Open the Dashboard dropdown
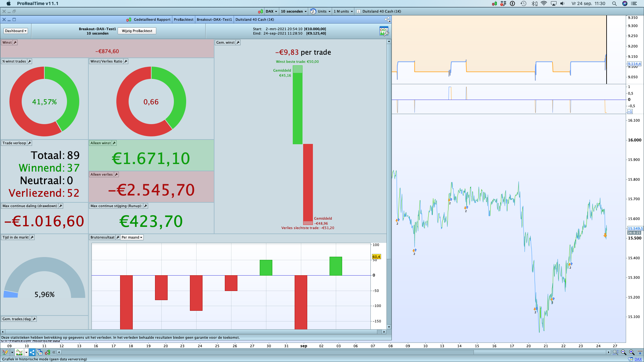Image resolution: width=644 pixels, height=362 pixels. [x=16, y=31]
